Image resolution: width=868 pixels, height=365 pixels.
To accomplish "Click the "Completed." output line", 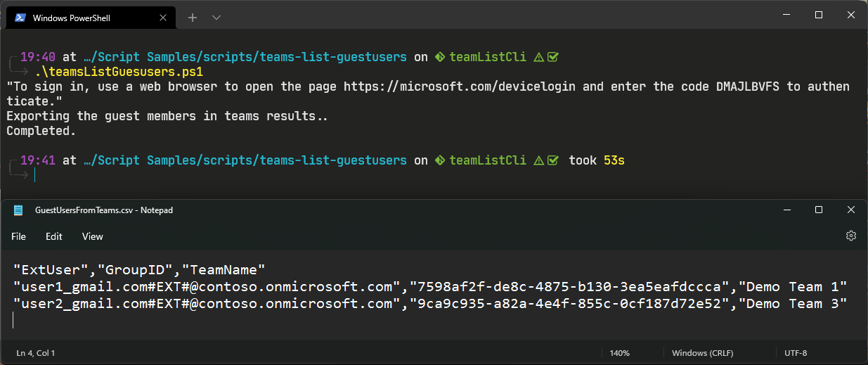I will (x=41, y=131).
